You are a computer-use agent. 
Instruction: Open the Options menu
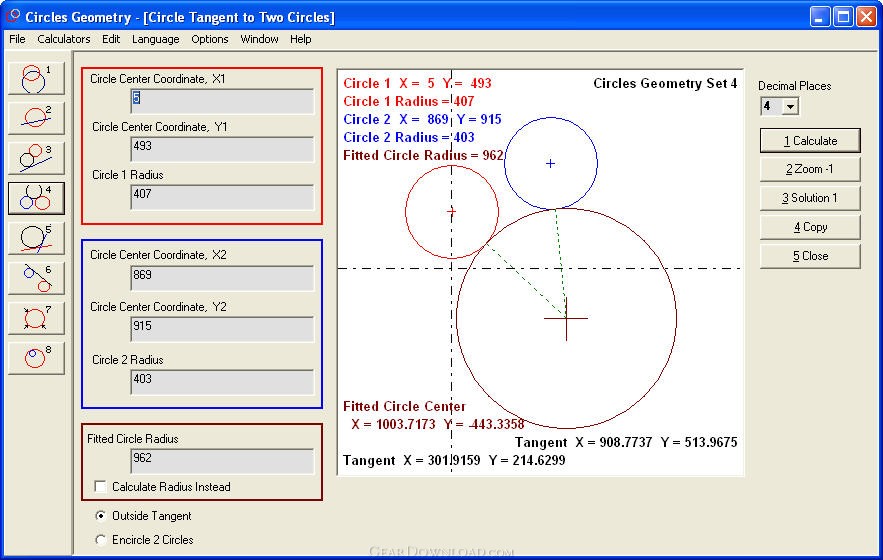[209, 39]
